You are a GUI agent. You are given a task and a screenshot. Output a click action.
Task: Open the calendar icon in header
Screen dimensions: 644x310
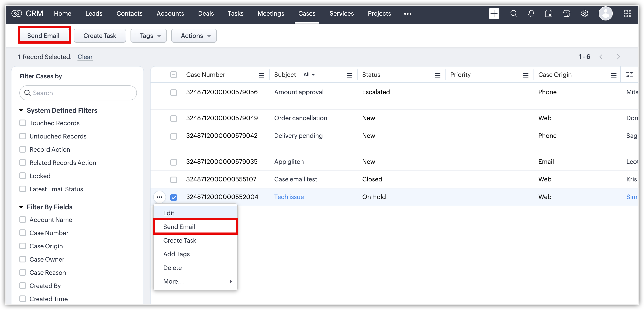point(549,13)
